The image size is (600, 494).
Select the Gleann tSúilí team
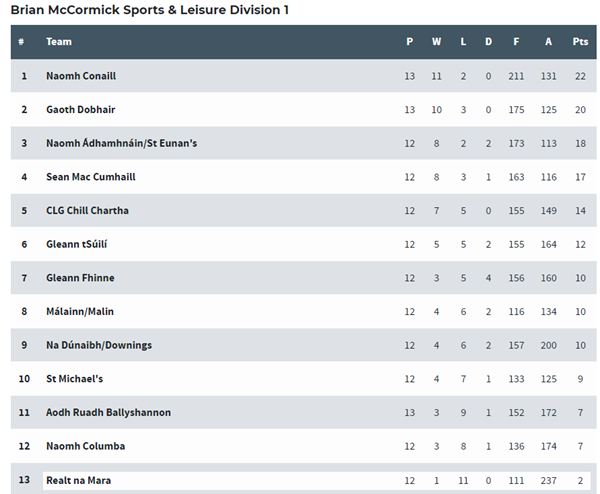(x=77, y=244)
